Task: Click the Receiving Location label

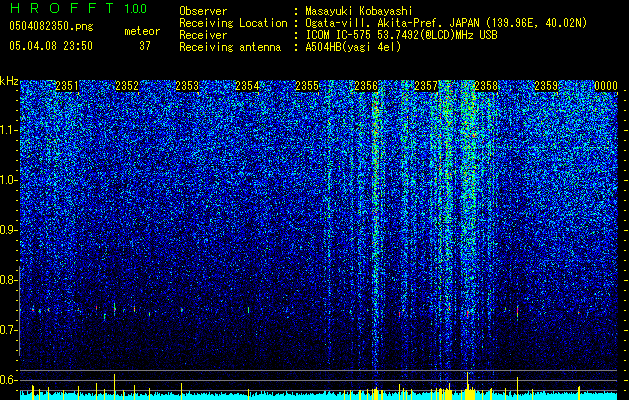Action: coord(233,23)
